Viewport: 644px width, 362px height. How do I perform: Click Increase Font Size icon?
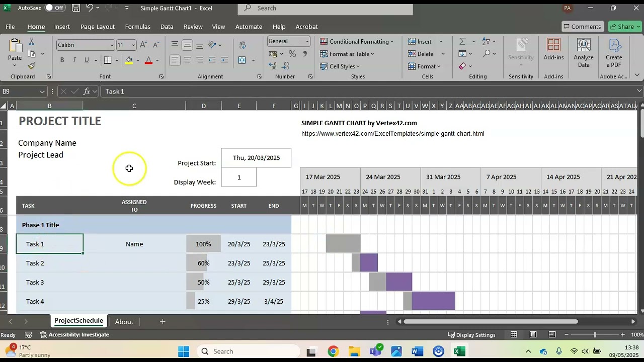143,45
